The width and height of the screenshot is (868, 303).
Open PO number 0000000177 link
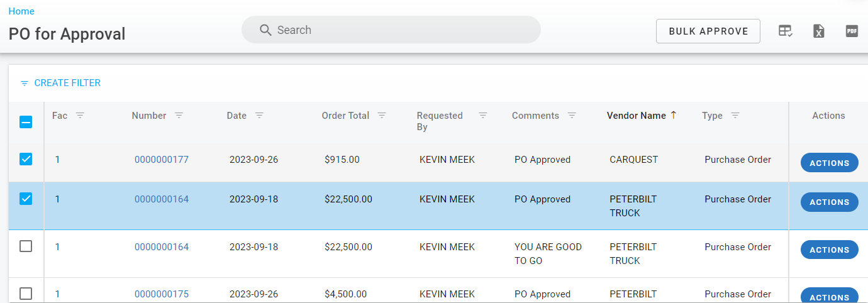162,160
